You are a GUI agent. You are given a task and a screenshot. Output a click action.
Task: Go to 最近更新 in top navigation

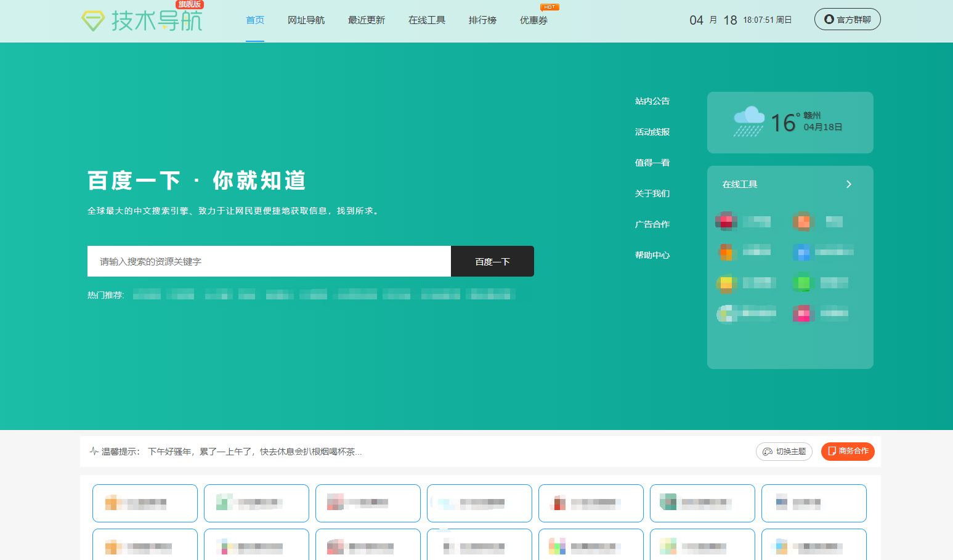367,20
